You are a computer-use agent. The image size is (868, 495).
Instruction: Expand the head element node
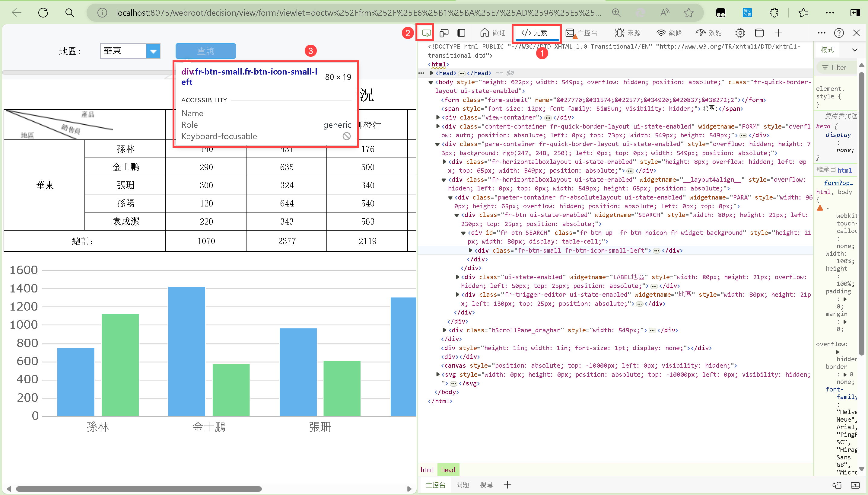[431, 73]
